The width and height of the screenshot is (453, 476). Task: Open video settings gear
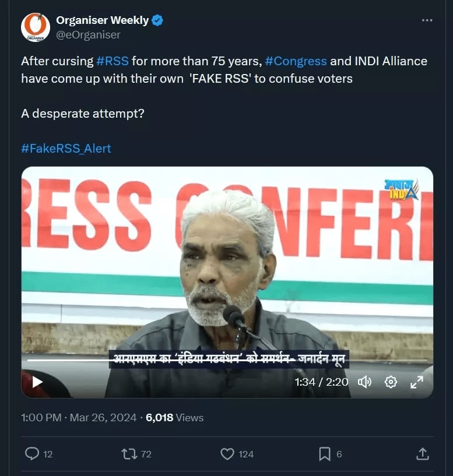pos(391,382)
